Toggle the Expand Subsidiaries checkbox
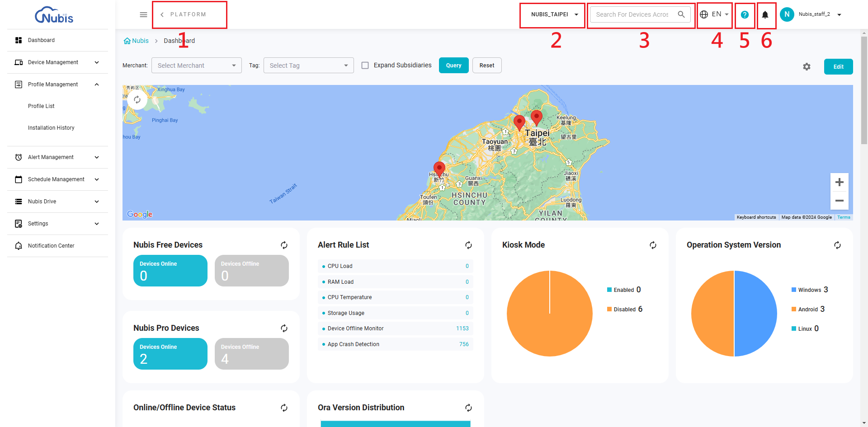This screenshot has width=868, height=427. [365, 66]
